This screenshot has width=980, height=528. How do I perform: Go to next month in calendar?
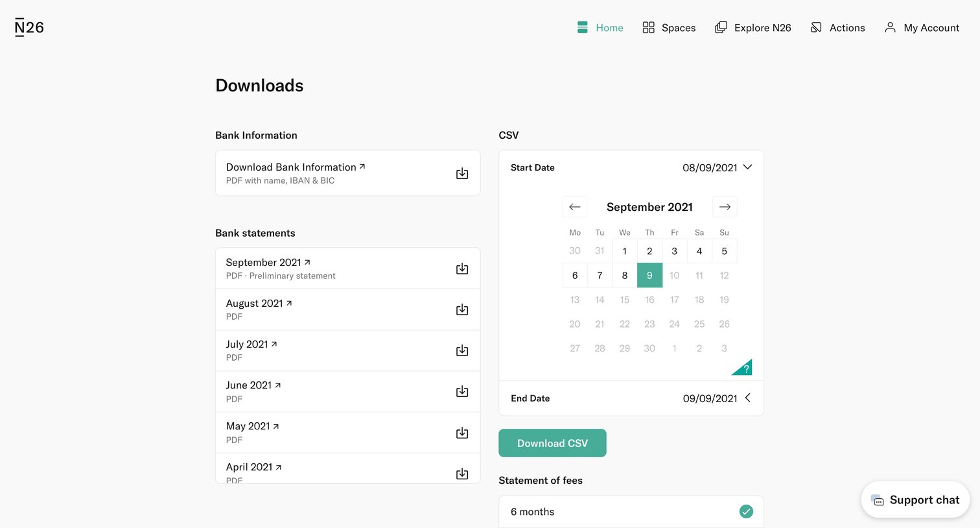tap(725, 207)
